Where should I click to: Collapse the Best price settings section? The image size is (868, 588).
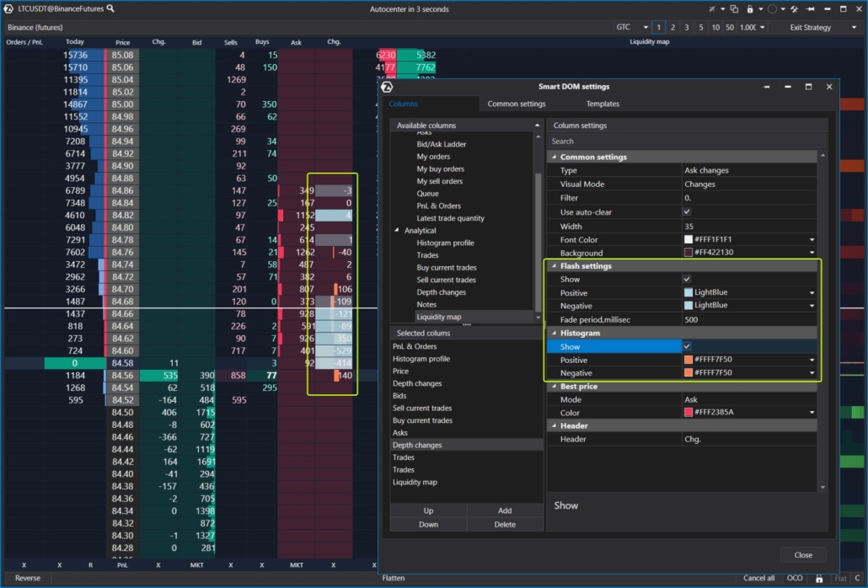click(553, 386)
